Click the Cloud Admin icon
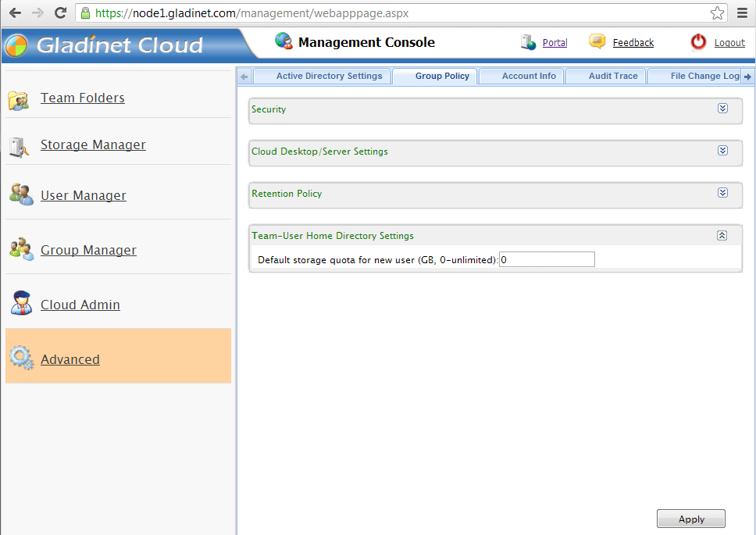 point(21,303)
